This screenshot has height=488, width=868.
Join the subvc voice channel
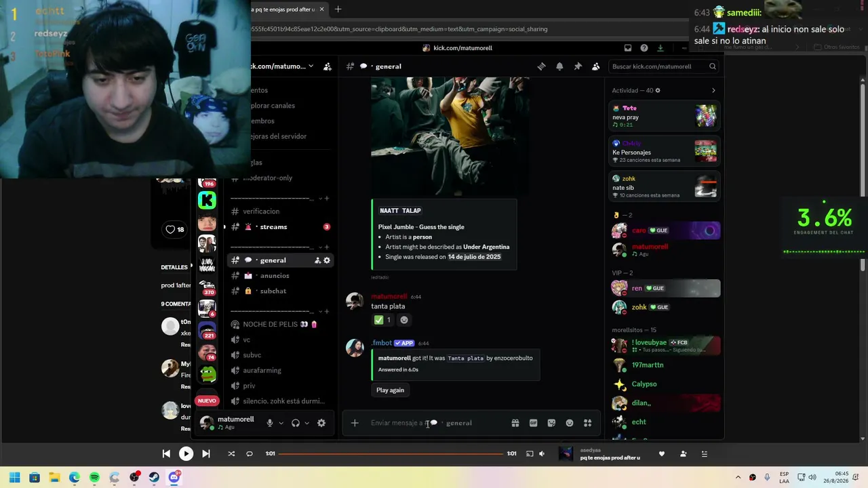[280, 355]
